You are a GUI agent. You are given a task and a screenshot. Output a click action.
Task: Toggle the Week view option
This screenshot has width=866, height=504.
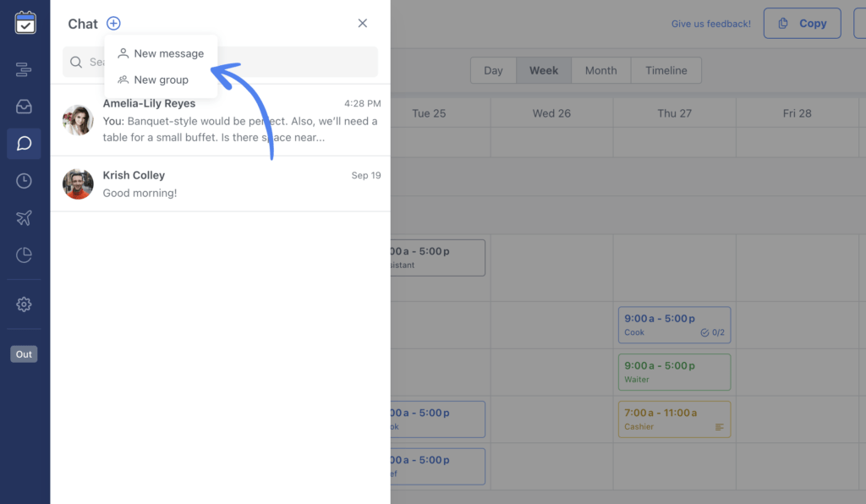pos(543,70)
